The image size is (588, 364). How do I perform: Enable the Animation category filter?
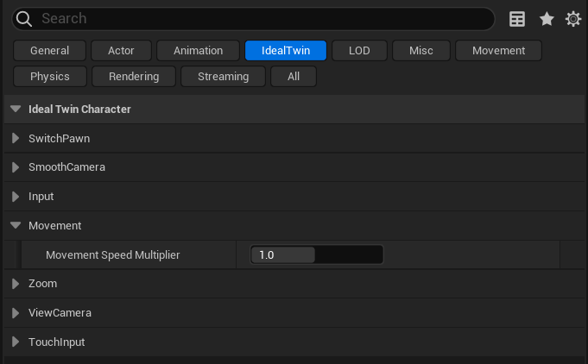click(198, 51)
